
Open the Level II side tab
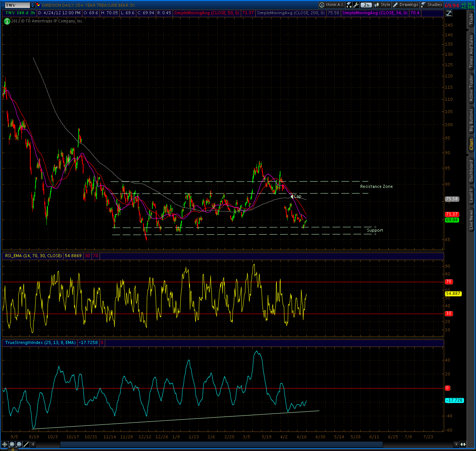(x=472, y=195)
